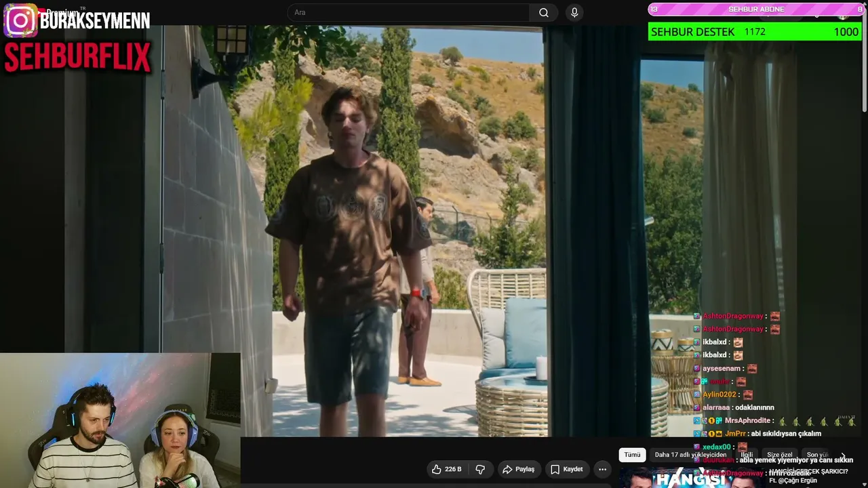The image size is (868, 488).
Task: Select the 'İlgili' filter chip
Action: (x=747, y=455)
